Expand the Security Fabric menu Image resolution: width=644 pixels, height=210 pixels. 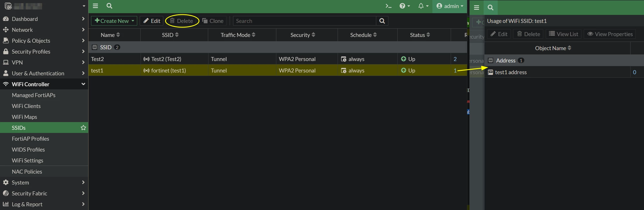[44, 193]
